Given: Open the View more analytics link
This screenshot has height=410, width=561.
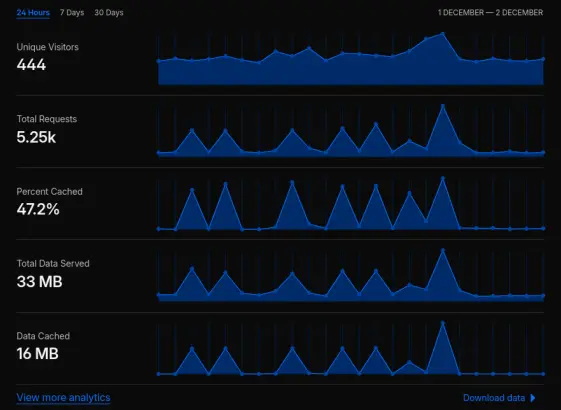Looking at the screenshot, I should pos(63,397).
